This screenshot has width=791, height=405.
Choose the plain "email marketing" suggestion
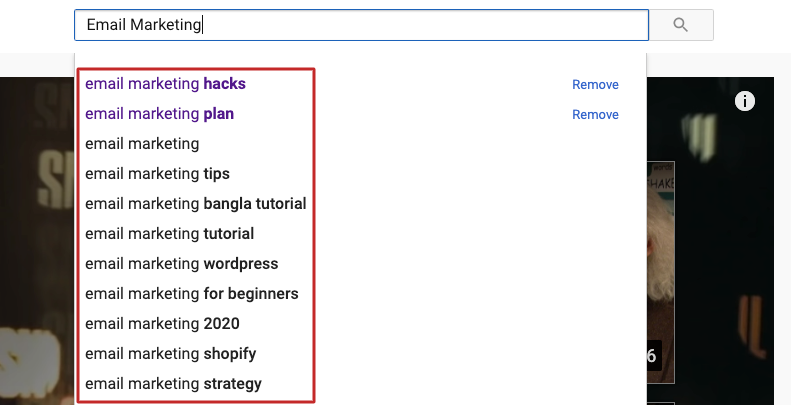click(x=142, y=144)
